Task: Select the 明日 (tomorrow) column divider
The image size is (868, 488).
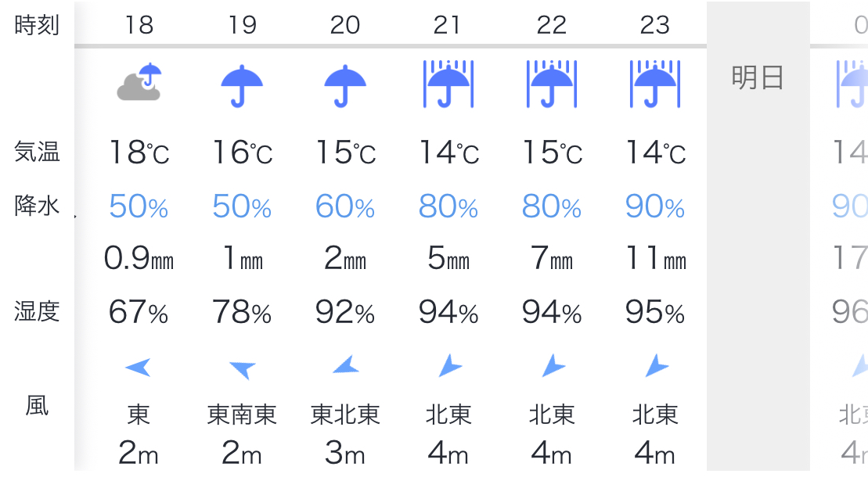Action: 758,78
